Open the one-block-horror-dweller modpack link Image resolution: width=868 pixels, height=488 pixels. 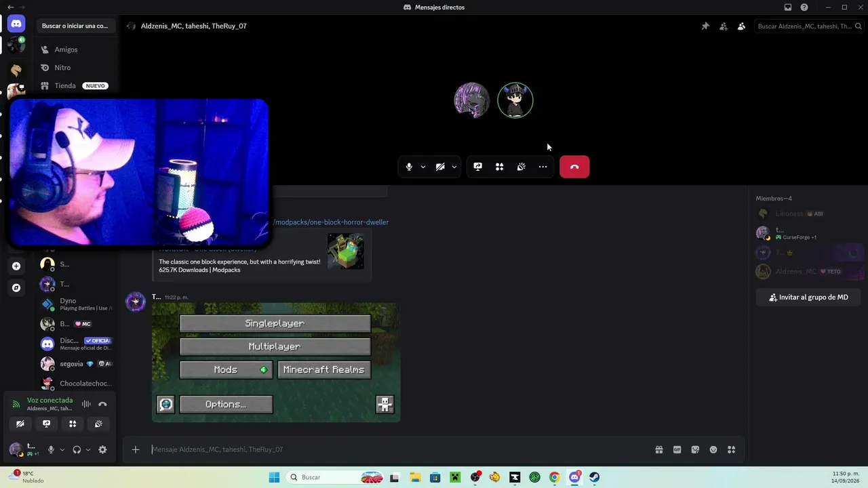click(x=331, y=222)
